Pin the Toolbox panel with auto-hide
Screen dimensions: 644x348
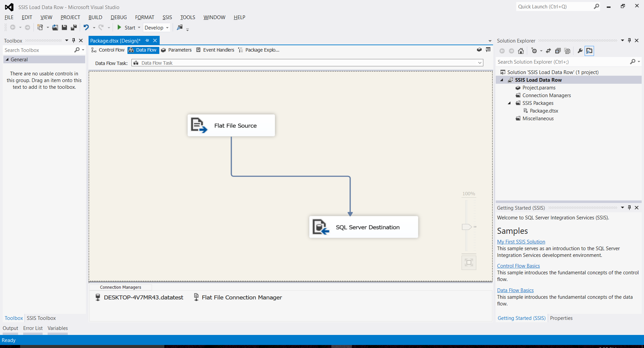74,41
